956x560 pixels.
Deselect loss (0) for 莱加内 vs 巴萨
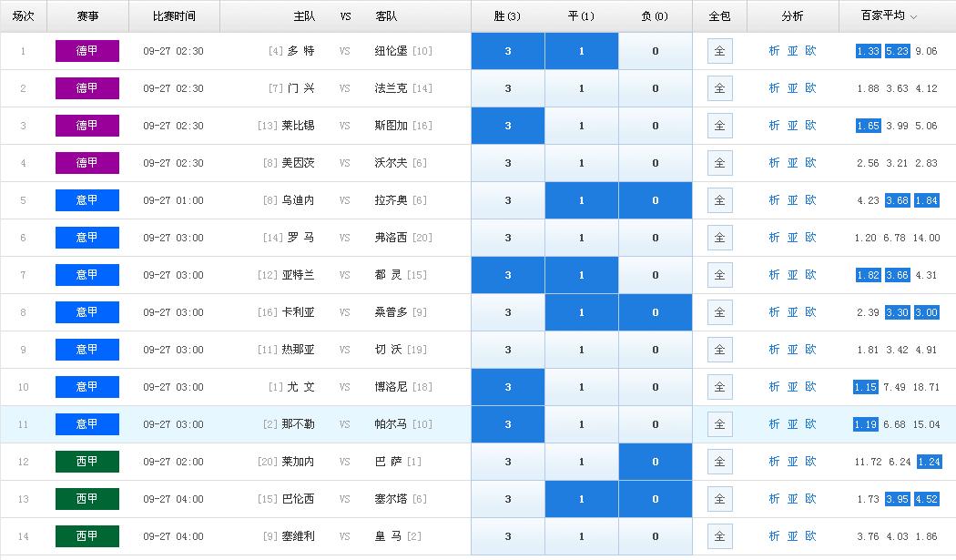point(656,462)
